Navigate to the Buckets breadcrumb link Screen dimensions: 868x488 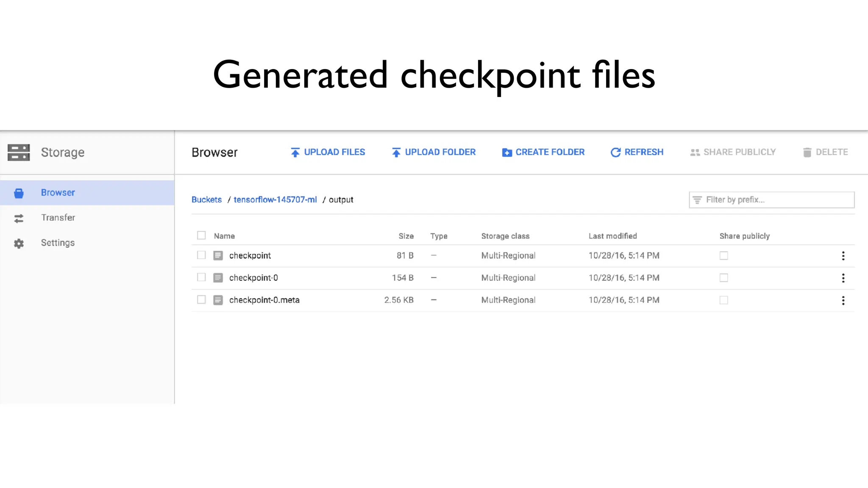coord(206,200)
